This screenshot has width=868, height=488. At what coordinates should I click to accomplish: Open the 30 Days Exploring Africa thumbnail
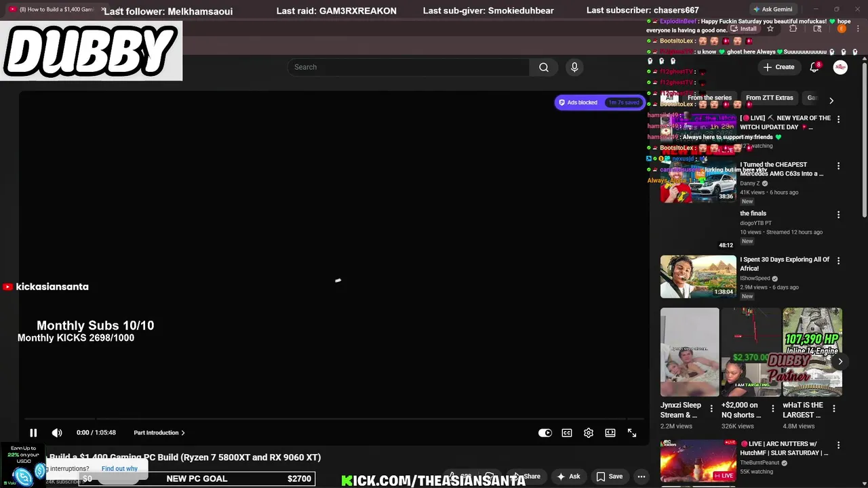698,277
